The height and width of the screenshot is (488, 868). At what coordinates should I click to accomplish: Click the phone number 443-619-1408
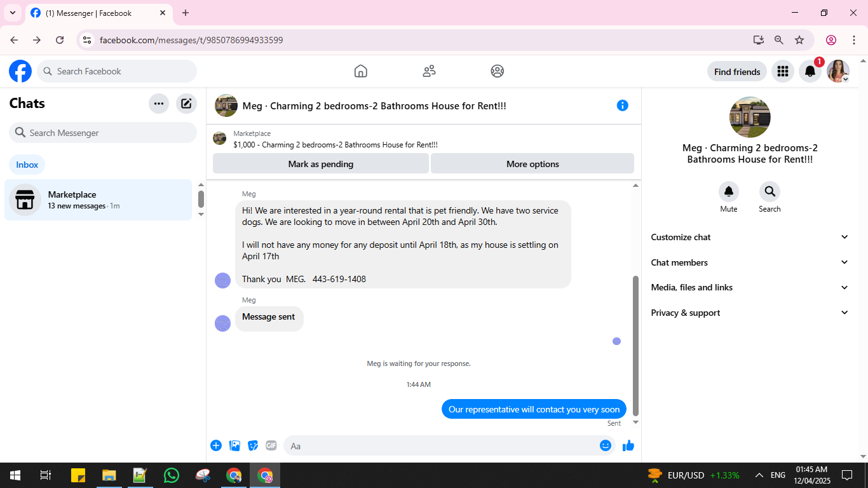tap(339, 279)
